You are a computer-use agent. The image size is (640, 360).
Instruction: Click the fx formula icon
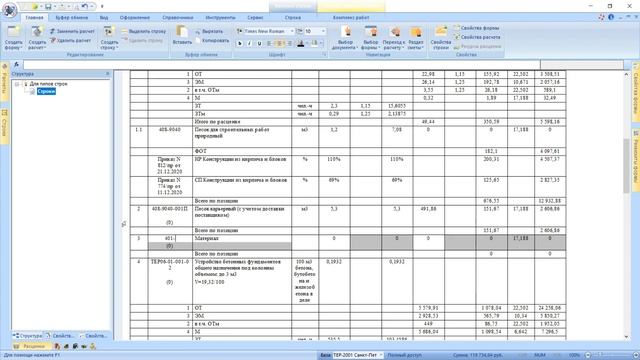pyautogui.click(x=16, y=64)
